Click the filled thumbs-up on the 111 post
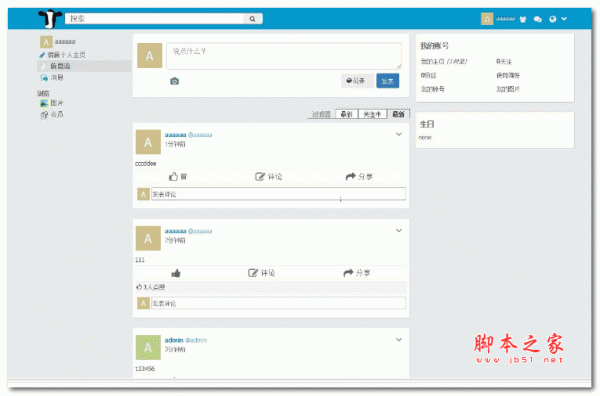The width and height of the screenshot is (600, 396). pos(176,273)
